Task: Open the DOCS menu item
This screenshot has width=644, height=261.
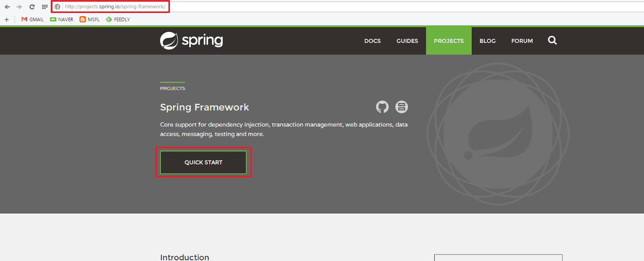Action: click(372, 41)
